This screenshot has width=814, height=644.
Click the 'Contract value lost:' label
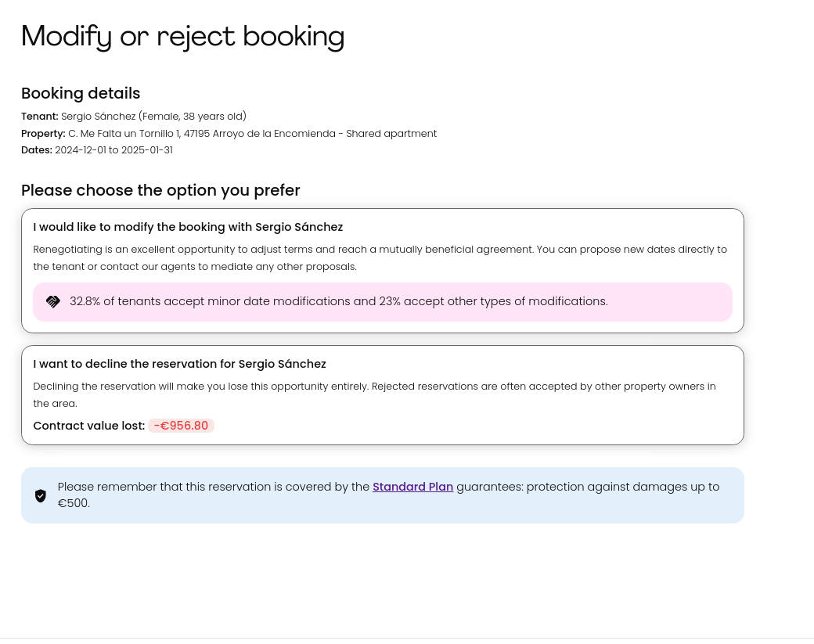[88, 426]
